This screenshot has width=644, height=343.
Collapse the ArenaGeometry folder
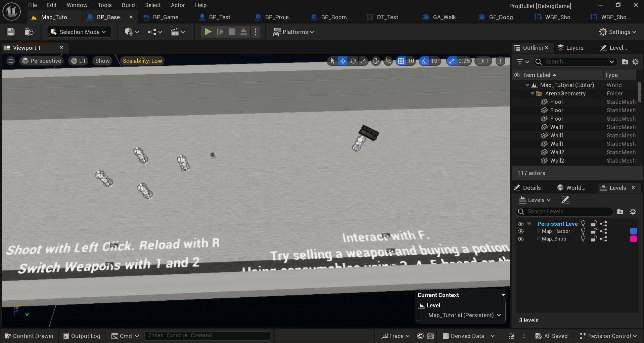pos(532,93)
